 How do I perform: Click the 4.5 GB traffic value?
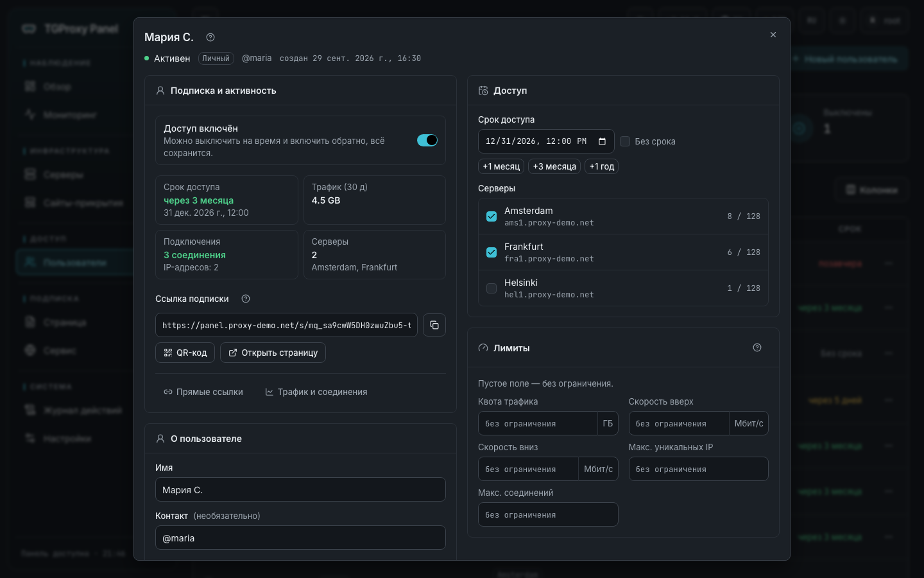point(326,200)
